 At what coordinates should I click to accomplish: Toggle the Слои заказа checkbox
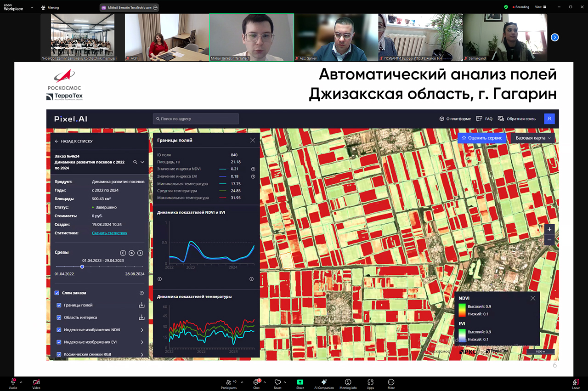coord(57,293)
